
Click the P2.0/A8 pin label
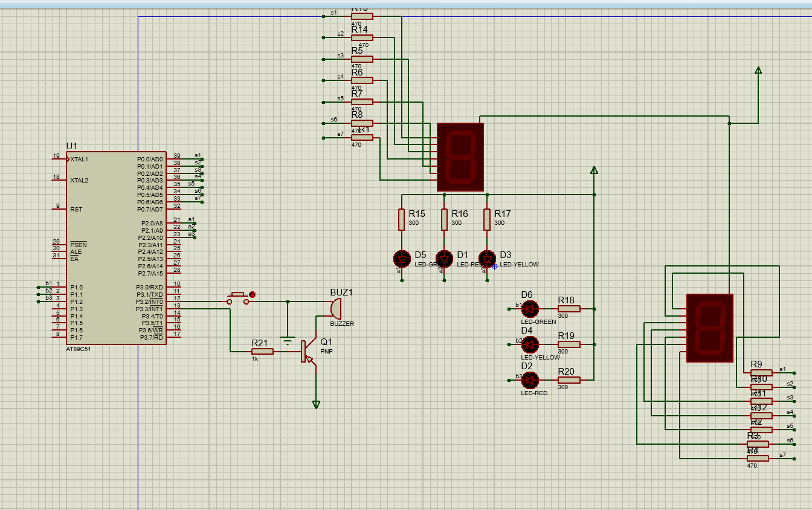pos(152,224)
